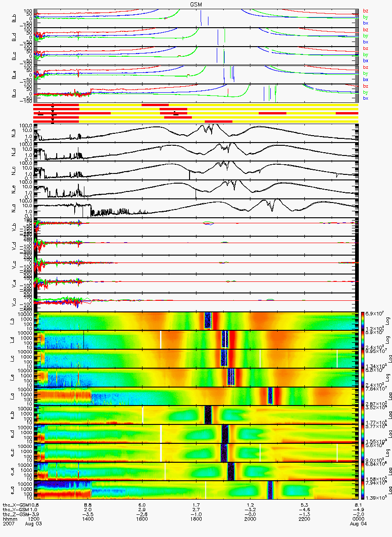
Task: Click the Aug 03 date label
Action: pyautogui.click(x=34, y=524)
